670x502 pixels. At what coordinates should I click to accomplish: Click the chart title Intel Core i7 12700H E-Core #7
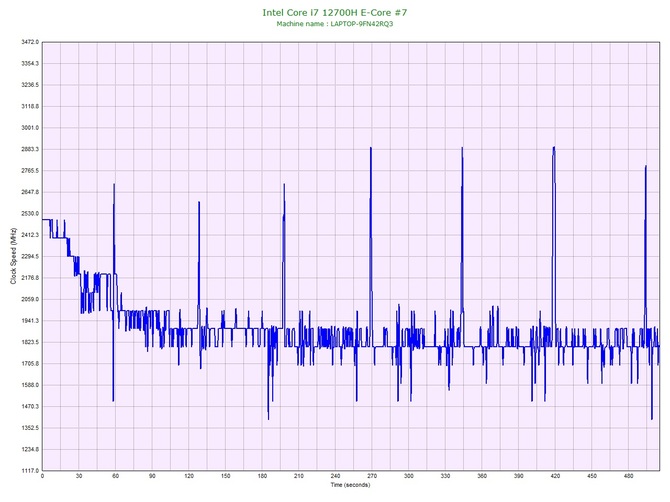click(335, 12)
